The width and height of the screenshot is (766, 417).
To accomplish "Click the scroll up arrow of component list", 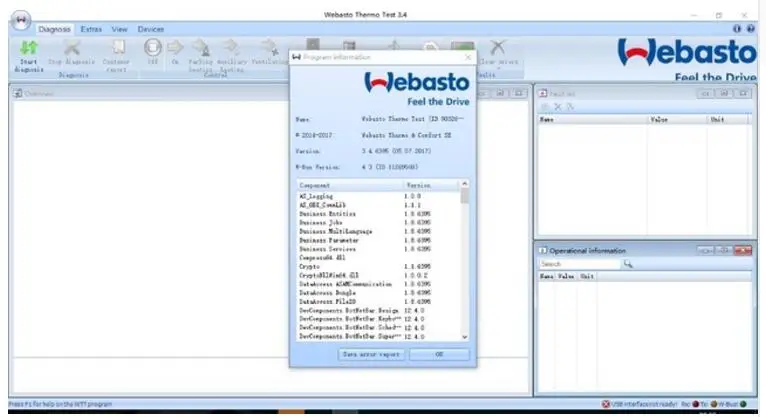I will click(465, 184).
